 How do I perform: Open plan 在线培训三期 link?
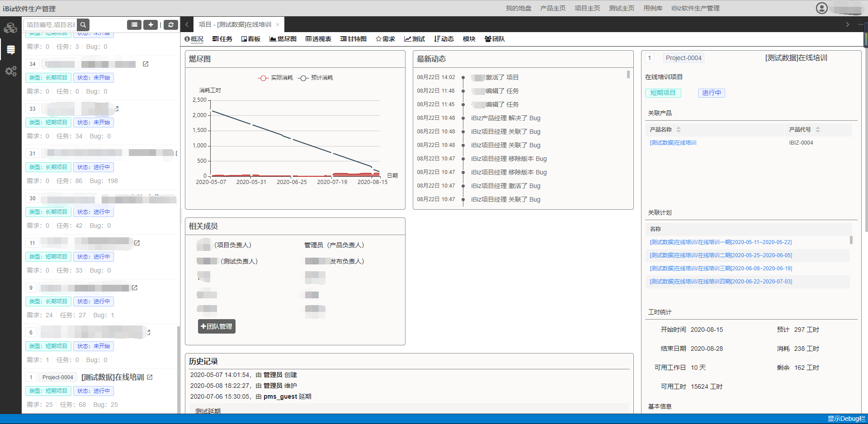pyautogui.click(x=721, y=269)
